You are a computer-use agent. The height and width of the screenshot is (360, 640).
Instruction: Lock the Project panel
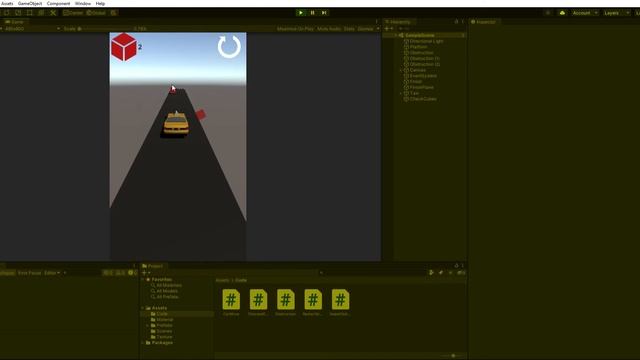[x=456, y=266]
